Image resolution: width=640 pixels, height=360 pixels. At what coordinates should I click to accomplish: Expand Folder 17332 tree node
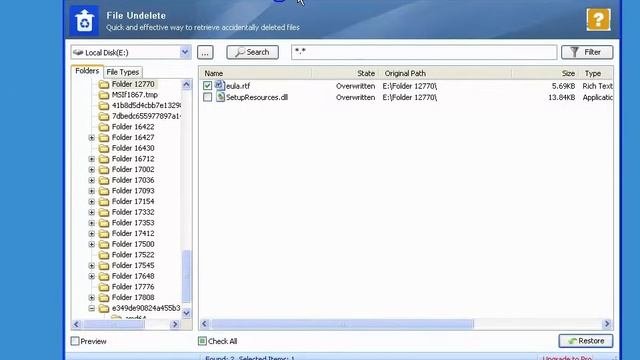tap(91, 212)
